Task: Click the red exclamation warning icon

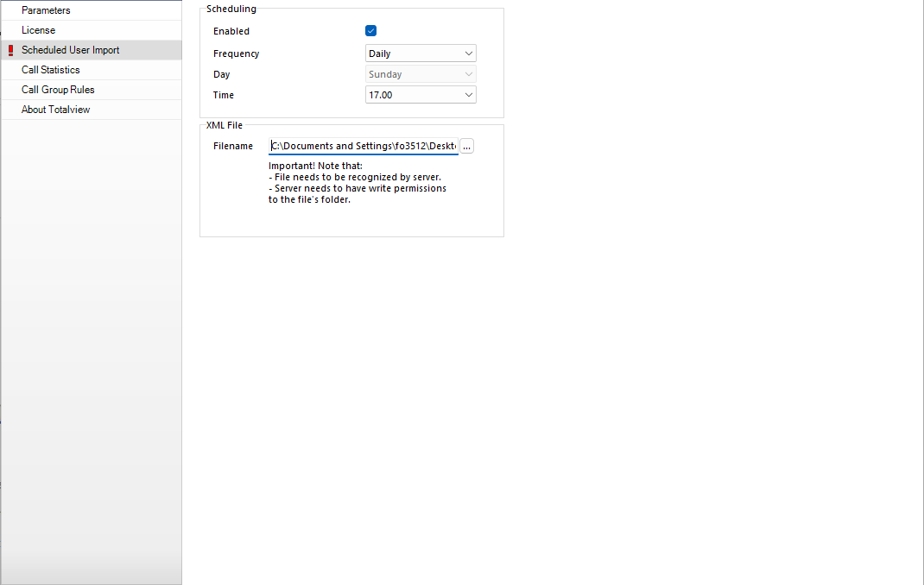Action: click(x=10, y=51)
